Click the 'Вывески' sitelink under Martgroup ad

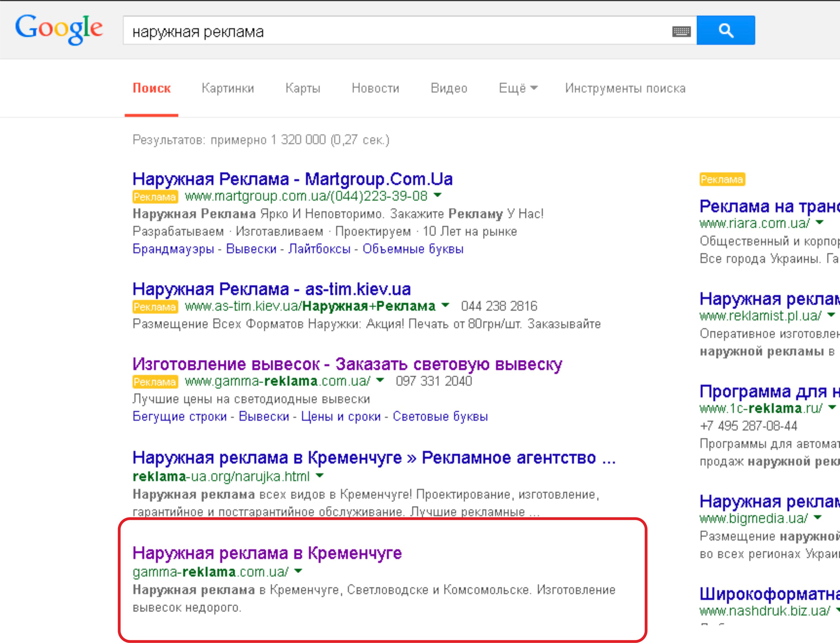(x=251, y=249)
